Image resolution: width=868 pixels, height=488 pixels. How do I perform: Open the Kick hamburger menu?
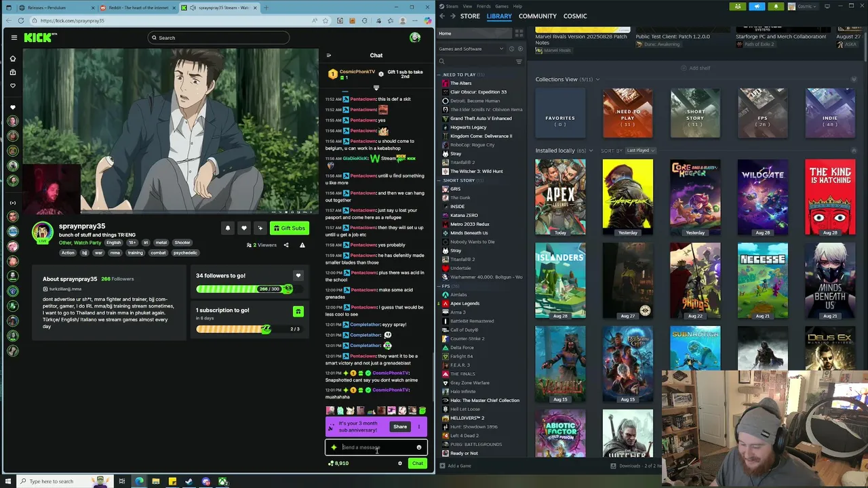(x=14, y=38)
